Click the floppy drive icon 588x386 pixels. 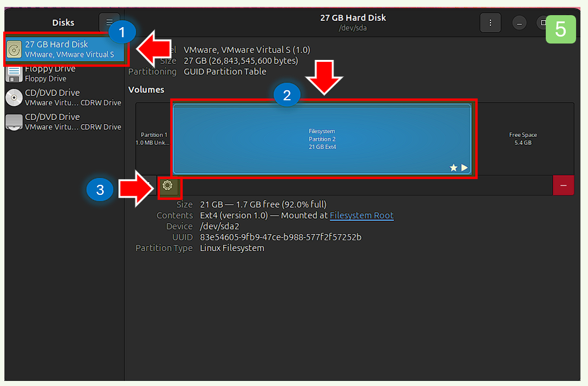[14, 74]
